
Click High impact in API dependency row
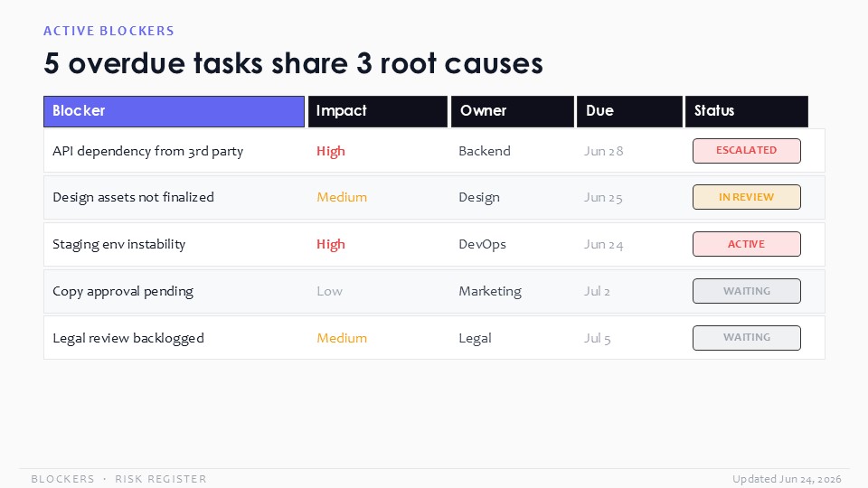(x=331, y=151)
